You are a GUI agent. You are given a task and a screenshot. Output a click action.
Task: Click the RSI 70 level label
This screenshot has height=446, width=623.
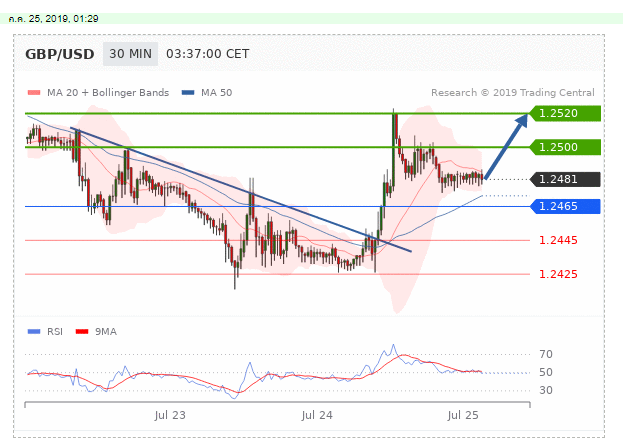pyautogui.click(x=546, y=354)
